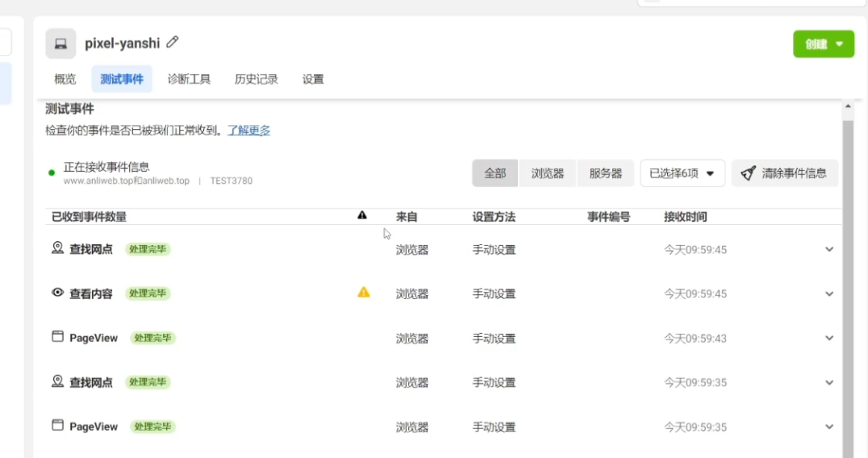Click the green status dot for 正在接收事件信息

pyautogui.click(x=52, y=173)
